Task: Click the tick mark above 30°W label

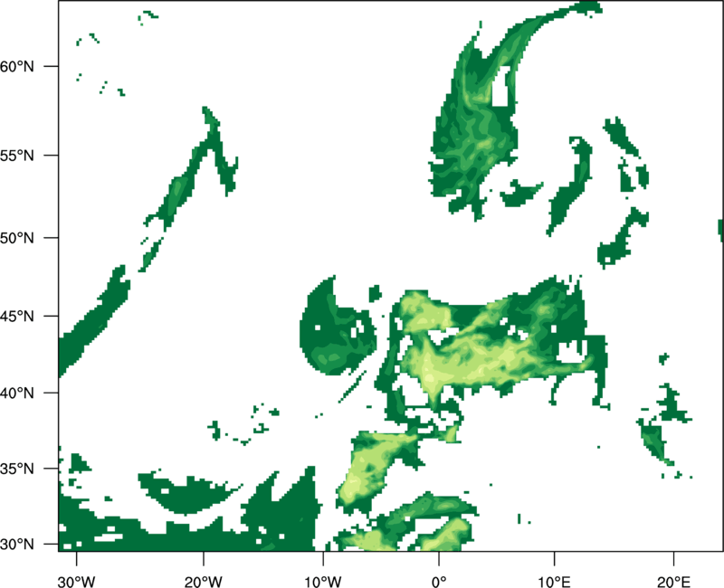Action: (76, 558)
